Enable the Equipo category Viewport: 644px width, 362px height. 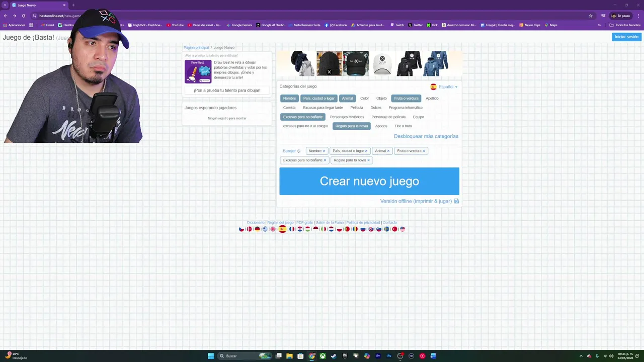tap(419, 117)
